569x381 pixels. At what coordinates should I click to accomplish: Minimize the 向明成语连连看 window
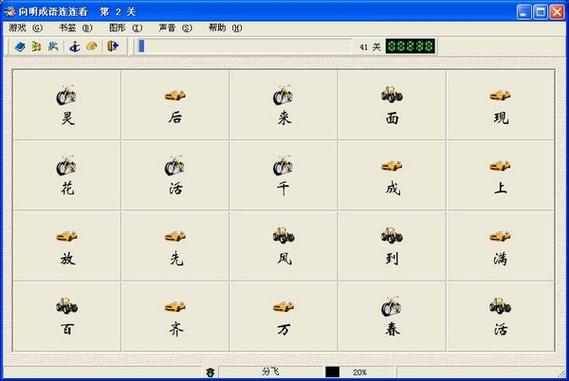(524, 12)
